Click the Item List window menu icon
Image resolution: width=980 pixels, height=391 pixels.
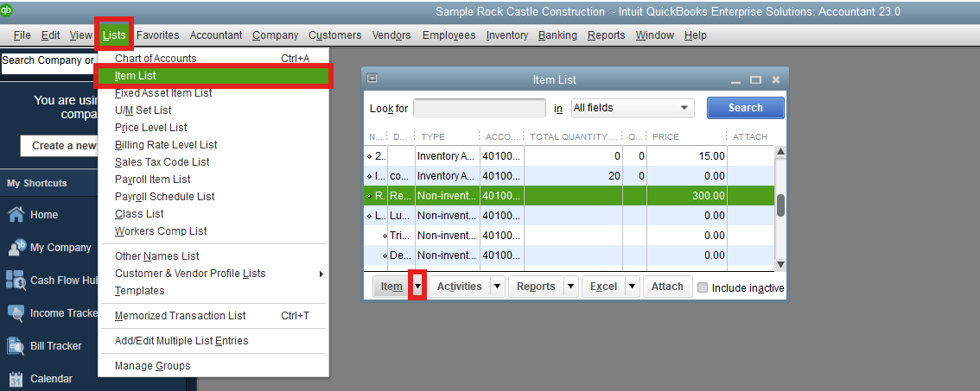(372, 79)
